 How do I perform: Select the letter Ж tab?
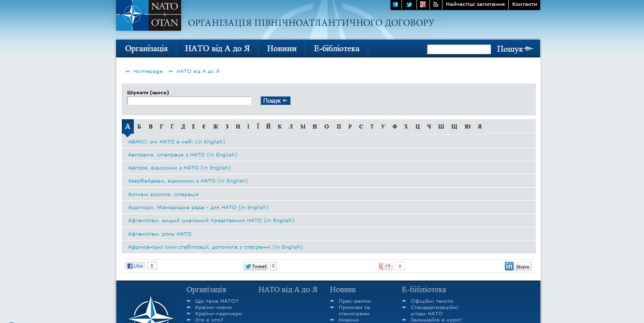(215, 126)
